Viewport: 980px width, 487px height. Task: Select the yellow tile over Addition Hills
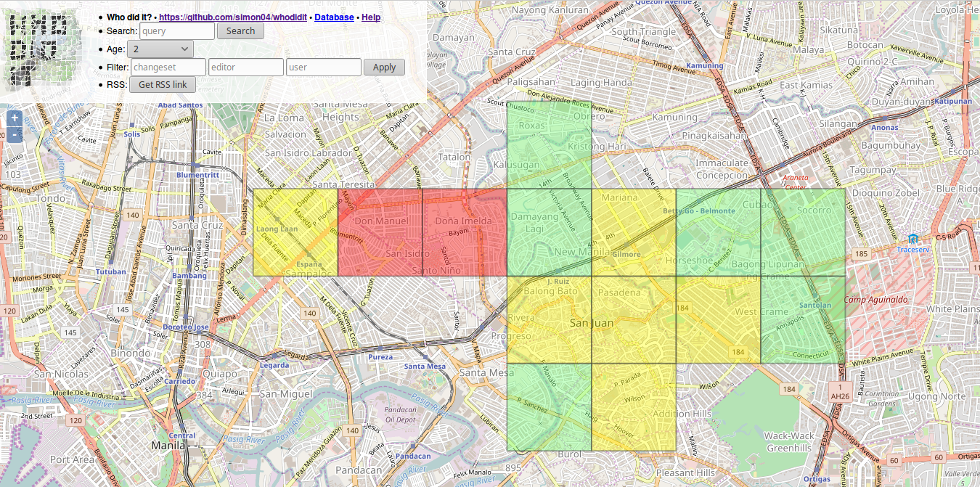tap(634, 406)
